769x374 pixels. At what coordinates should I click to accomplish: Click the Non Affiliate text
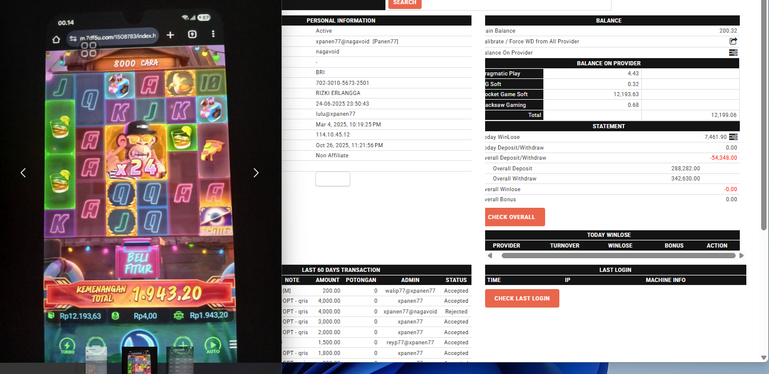(x=333, y=155)
